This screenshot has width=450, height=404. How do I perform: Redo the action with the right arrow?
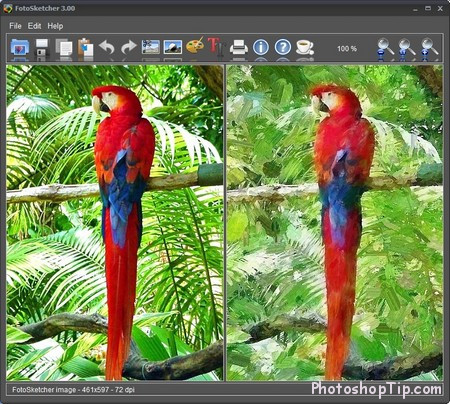[129, 47]
